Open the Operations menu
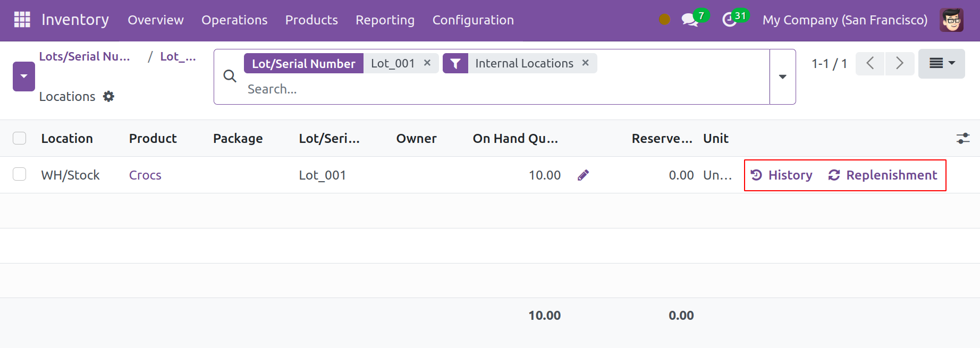The image size is (980, 348). 234,20
